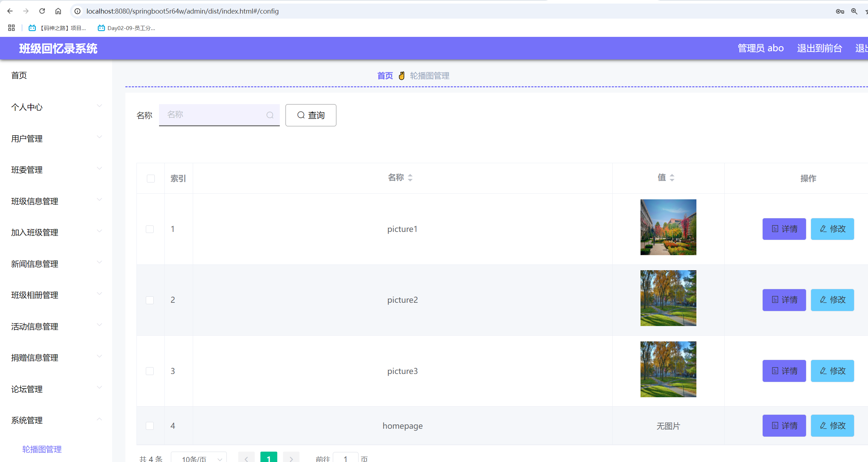868x462 pixels.
Task: Select 轮播图管理 submenu item
Action: (42, 449)
